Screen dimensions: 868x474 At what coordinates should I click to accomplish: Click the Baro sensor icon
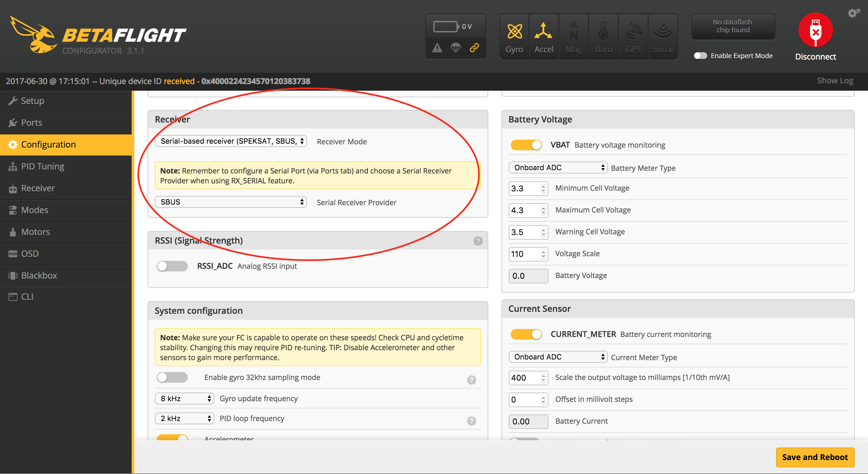coord(603,31)
